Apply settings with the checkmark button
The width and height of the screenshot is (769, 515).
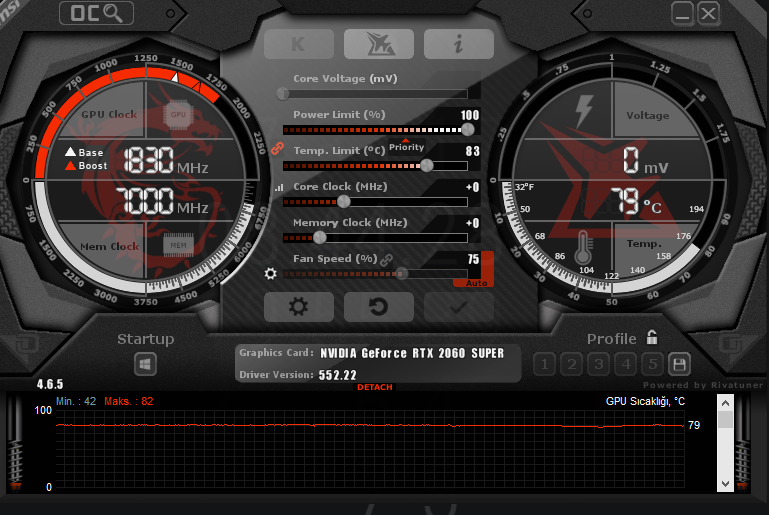tap(459, 307)
